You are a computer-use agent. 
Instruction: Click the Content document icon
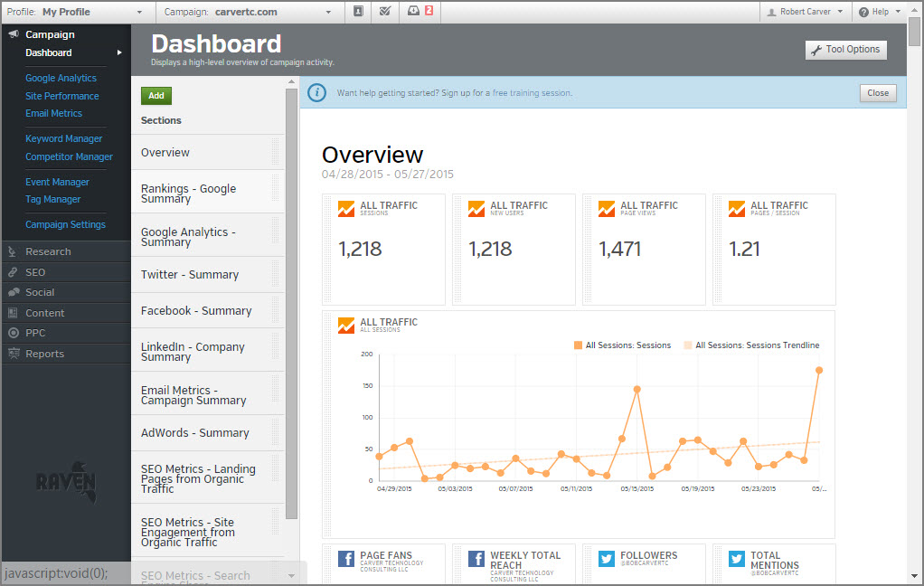13,313
